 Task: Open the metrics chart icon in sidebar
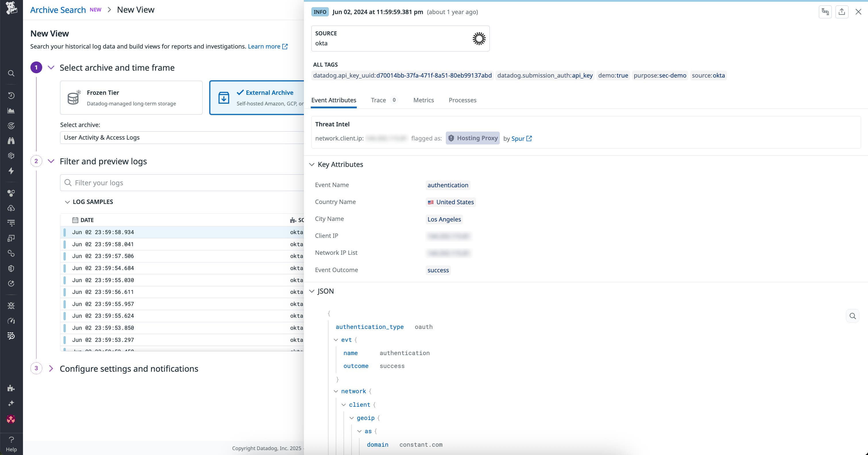click(x=11, y=111)
